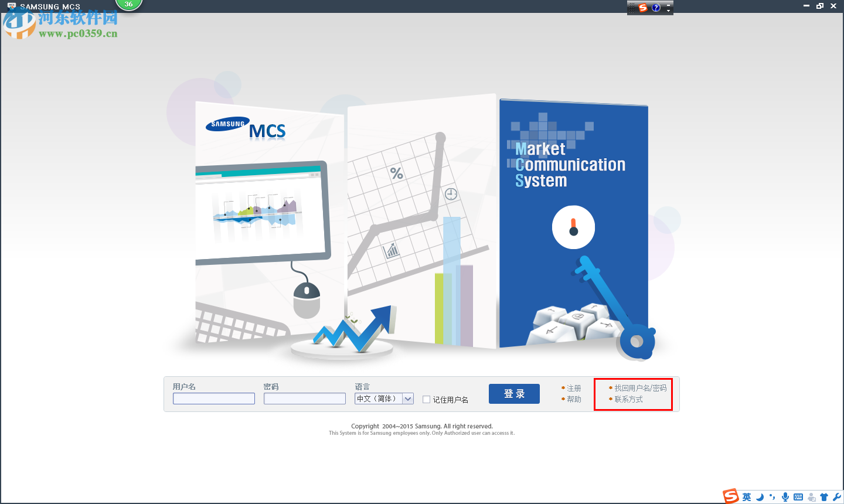Open the wrench toolbox icon
Screen dimensions: 844x504
pos(837,497)
